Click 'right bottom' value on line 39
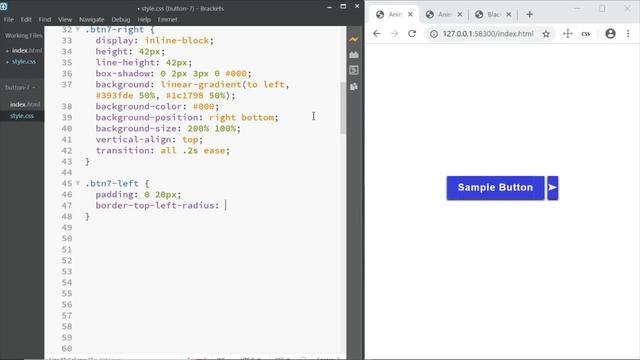This screenshot has height=360, width=640. coord(241,118)
